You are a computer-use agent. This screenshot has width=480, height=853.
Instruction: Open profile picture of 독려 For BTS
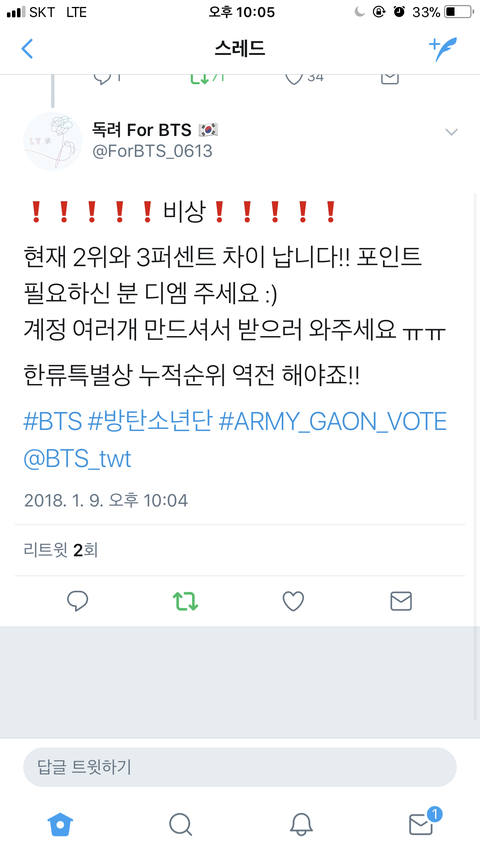53,141
